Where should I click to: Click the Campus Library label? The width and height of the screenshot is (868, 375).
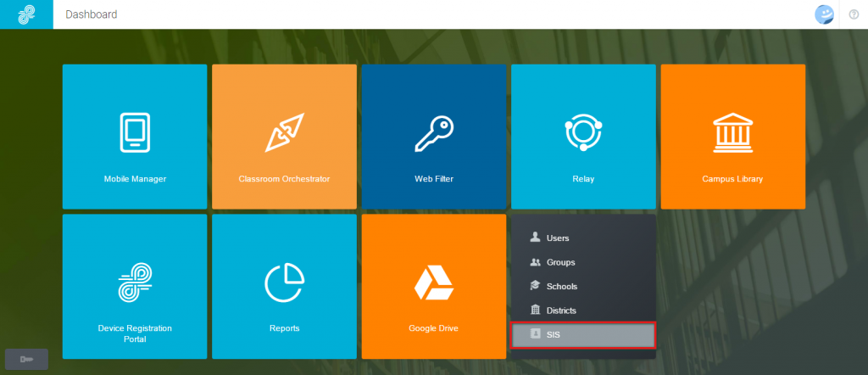point(732,179)
